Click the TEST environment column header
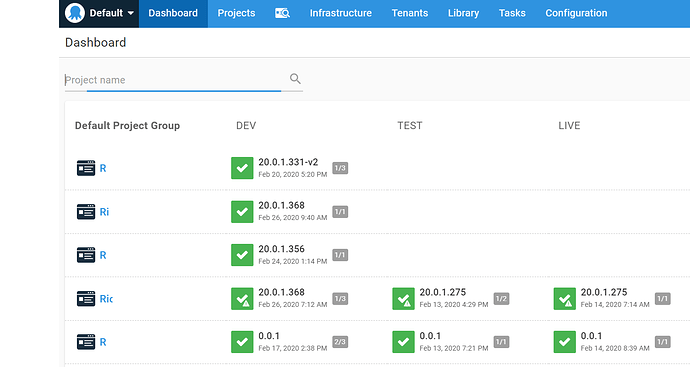Viewport: 690px width, 367px height. [410, 125]
